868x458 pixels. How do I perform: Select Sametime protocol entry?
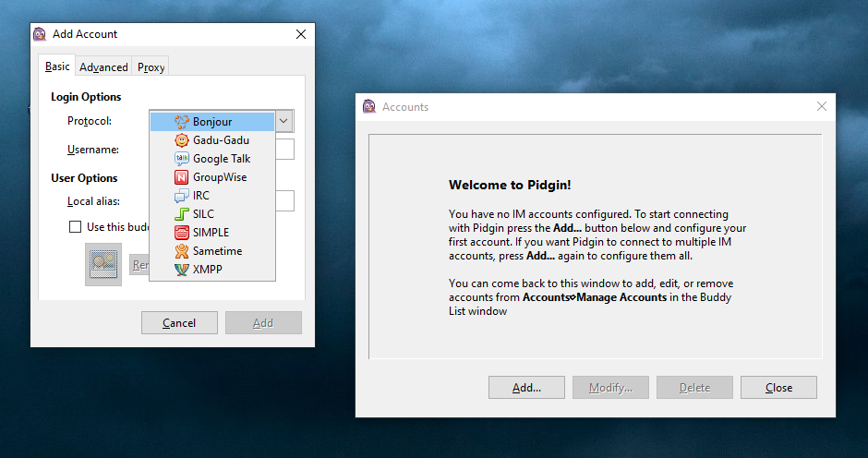pos(212,251)
